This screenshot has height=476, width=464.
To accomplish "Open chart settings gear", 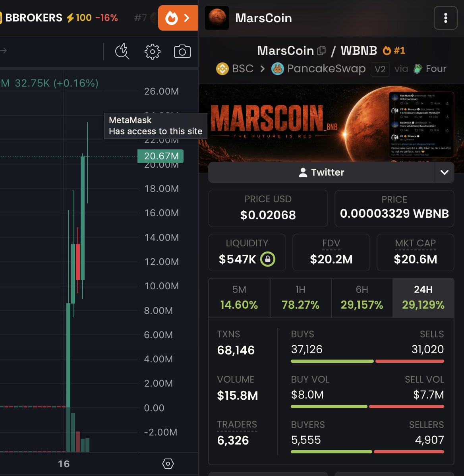I will click(x=152, y=51).
